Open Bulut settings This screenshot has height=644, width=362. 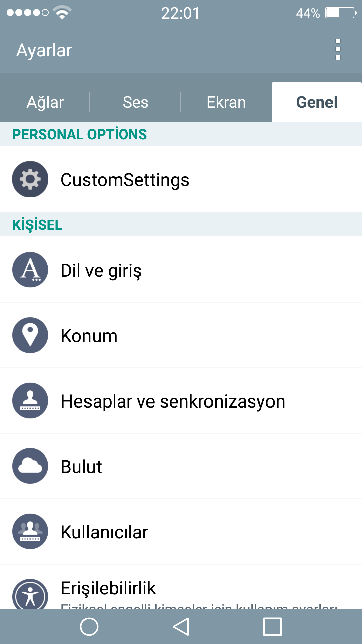point(181,466)
